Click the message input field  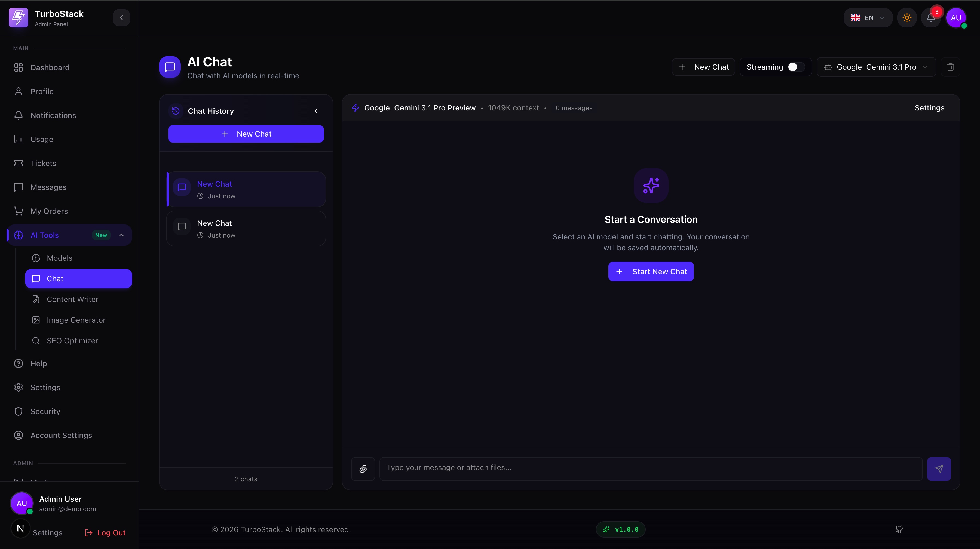click(x=651, y=468)
